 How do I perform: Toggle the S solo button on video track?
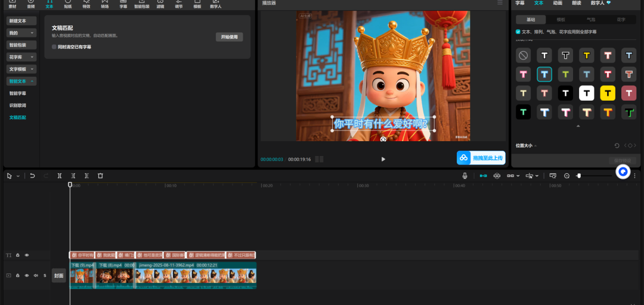[x=45, y=275]
